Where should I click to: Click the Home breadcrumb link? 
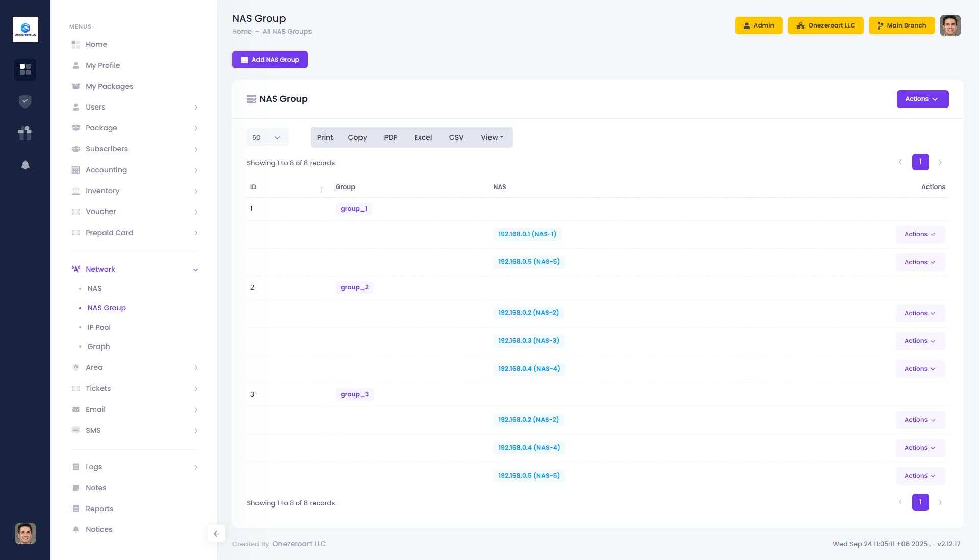click(242, 32)
